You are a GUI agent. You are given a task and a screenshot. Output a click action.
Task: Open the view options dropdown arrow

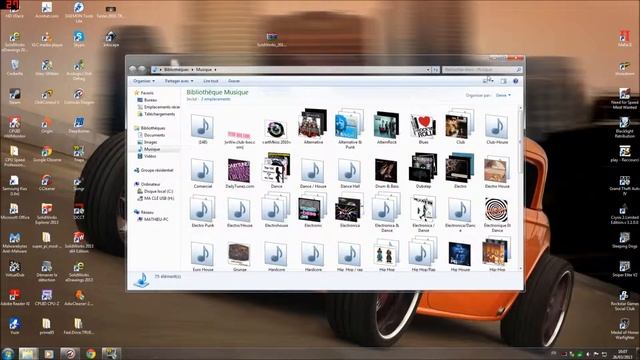coord(493,81)
